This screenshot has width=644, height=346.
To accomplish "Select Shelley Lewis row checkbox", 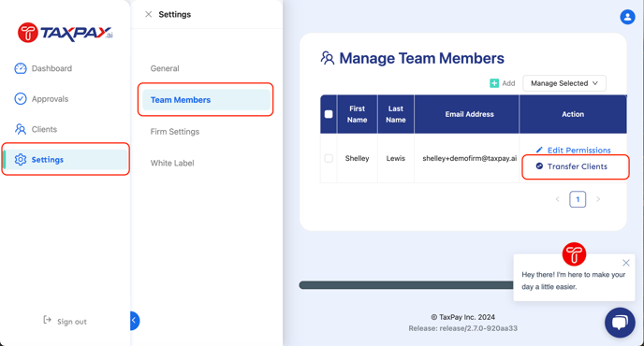I will [329, 158].
